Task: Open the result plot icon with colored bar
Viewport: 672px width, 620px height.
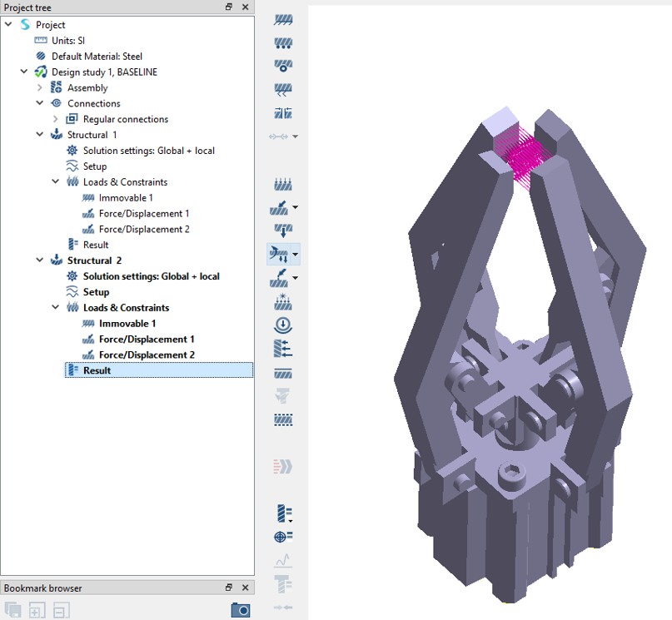Action: [282, 513]
